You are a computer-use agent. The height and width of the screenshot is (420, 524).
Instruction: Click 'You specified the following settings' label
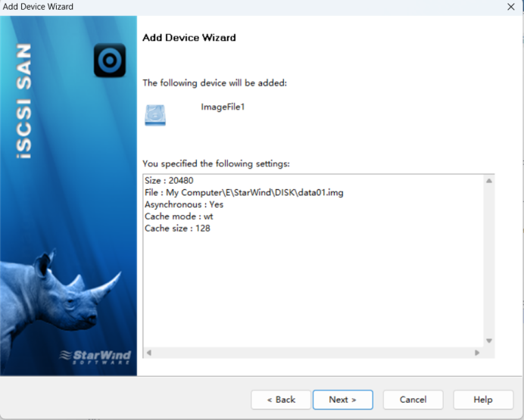pyautogui.click(x=216, y=163)
